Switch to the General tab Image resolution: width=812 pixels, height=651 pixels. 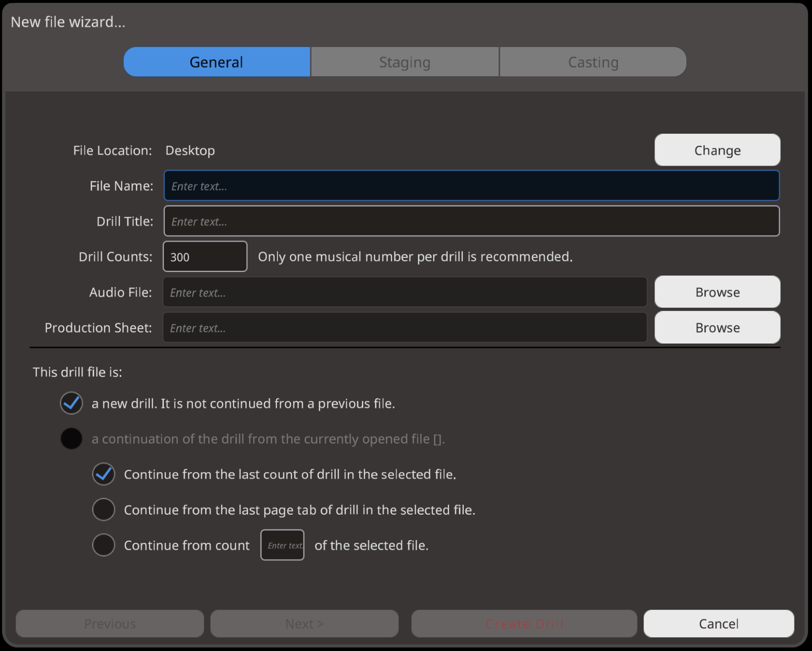coord(217,62)
